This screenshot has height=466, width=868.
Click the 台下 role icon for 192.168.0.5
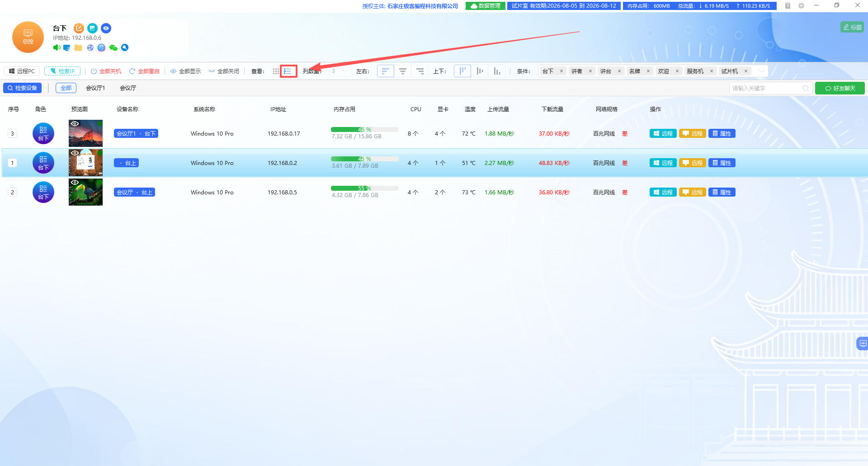(x=43, y=192)
